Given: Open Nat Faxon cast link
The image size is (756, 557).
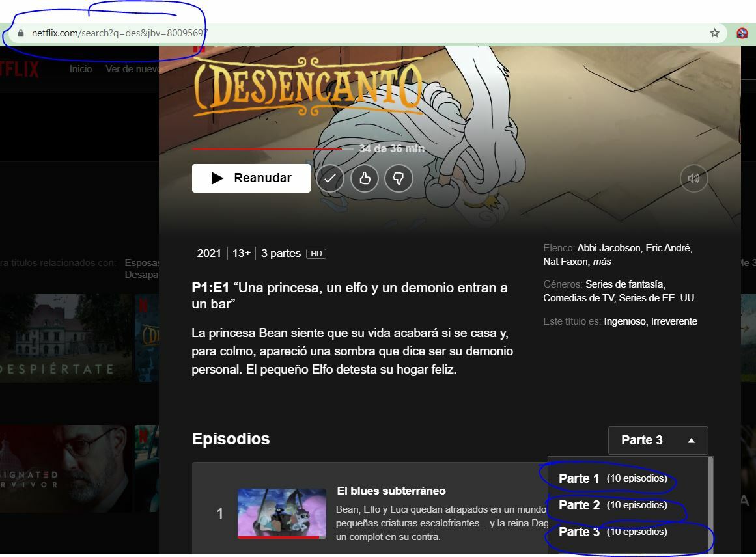Looking at the screenshot, I should [x=566, y=262].
